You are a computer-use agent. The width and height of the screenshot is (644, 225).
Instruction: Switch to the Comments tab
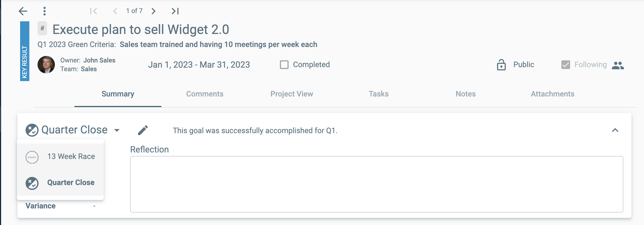click(205, 94)
